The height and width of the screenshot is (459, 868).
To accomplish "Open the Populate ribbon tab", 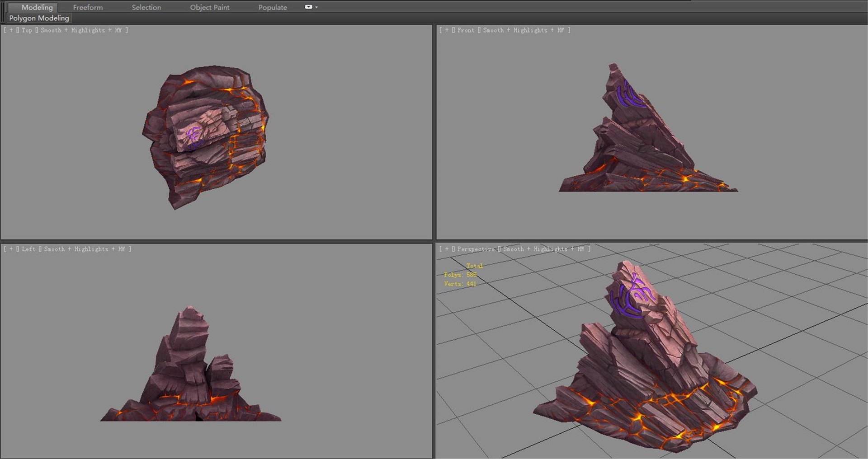I will 272,7.
